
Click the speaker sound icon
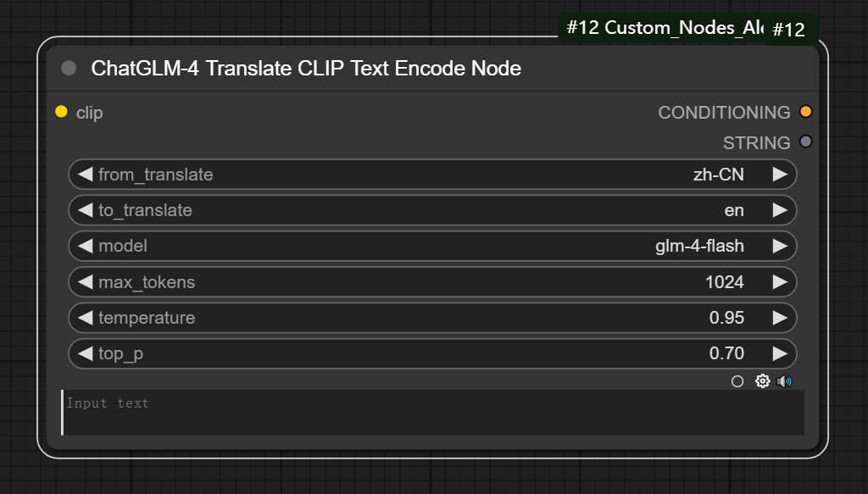pos(784,381)
